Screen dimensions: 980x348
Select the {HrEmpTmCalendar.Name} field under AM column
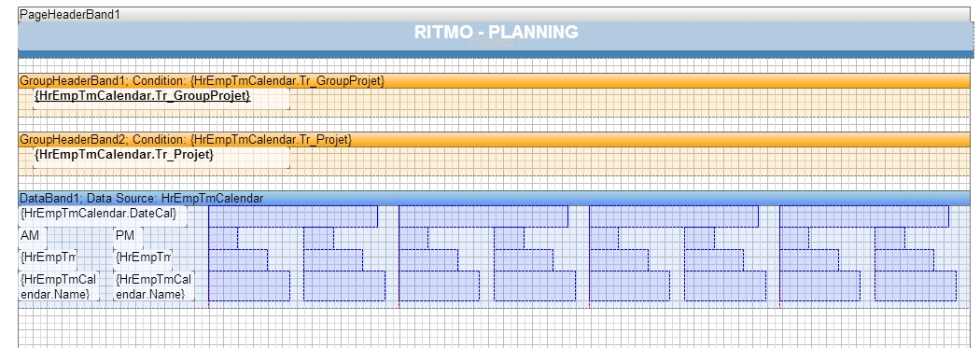coord(59,285)
